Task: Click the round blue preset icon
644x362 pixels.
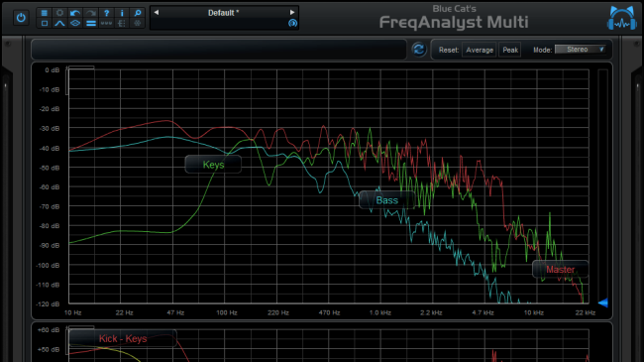Action: (292, 23)
